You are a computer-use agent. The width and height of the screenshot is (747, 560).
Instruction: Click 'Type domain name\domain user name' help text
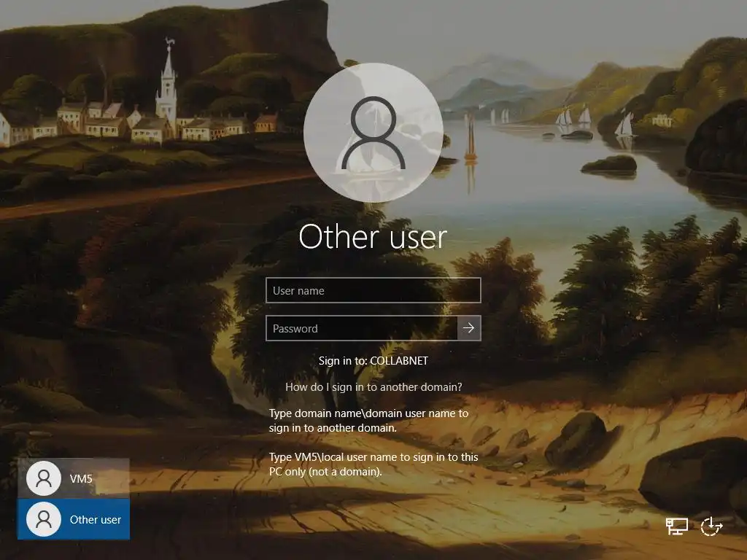(368, 420)
